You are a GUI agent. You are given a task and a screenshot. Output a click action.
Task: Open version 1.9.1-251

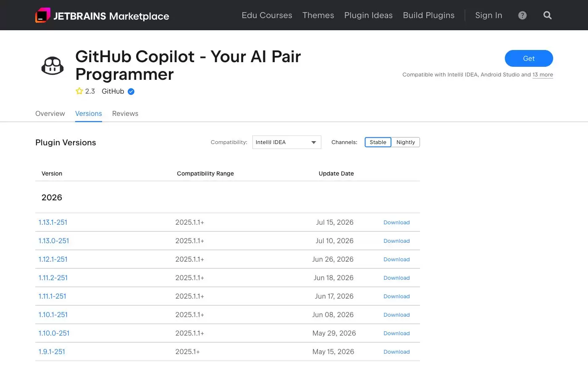pyautogui.click(x=52, y=352)
